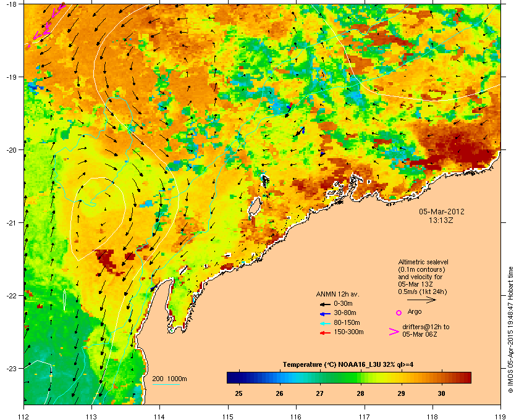Click the colour bar tick label 29

[401, 393]
